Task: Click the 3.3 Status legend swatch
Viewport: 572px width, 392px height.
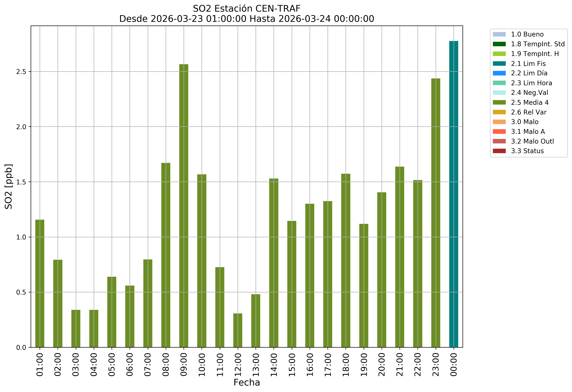Action: point(499,151)
